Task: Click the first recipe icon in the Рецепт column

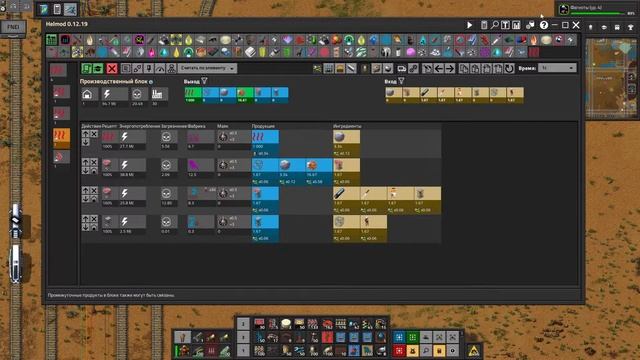Action: pyautogui.click(x=109, y=137)
